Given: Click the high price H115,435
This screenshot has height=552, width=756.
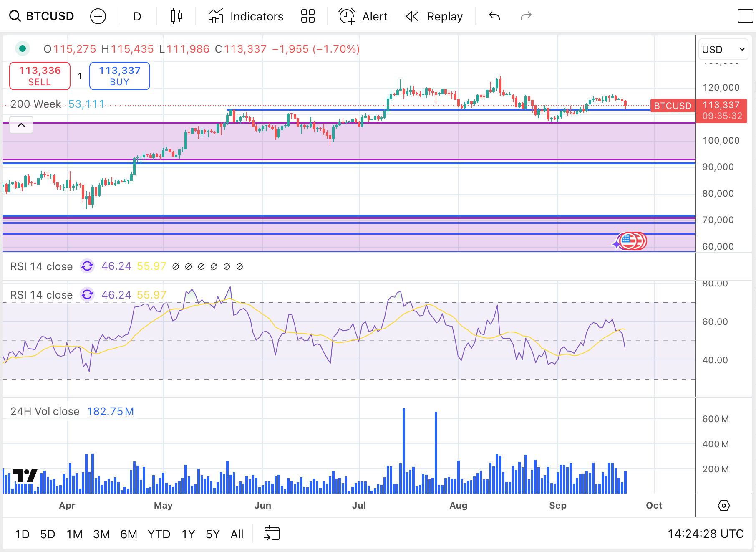Looking at the screenshot, I should tap(128, 49).
